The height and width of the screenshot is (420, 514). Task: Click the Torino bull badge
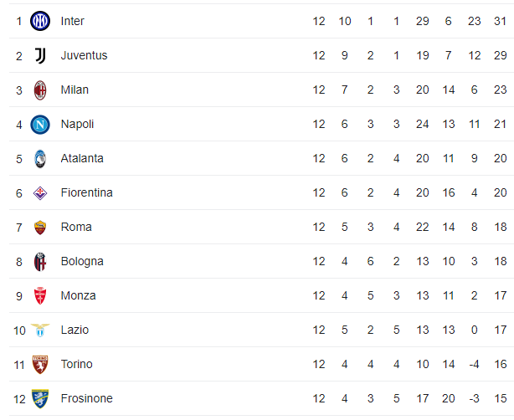coord(40,365)
